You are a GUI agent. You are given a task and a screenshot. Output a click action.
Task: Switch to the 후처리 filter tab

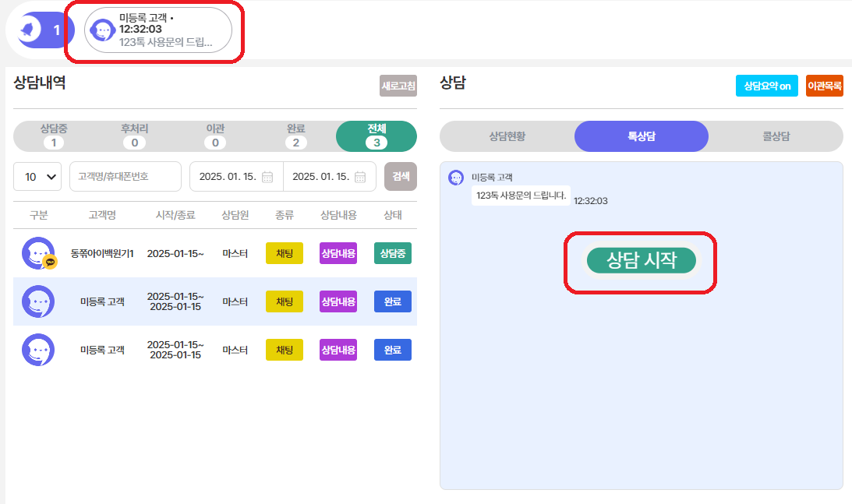pos(134,136)
